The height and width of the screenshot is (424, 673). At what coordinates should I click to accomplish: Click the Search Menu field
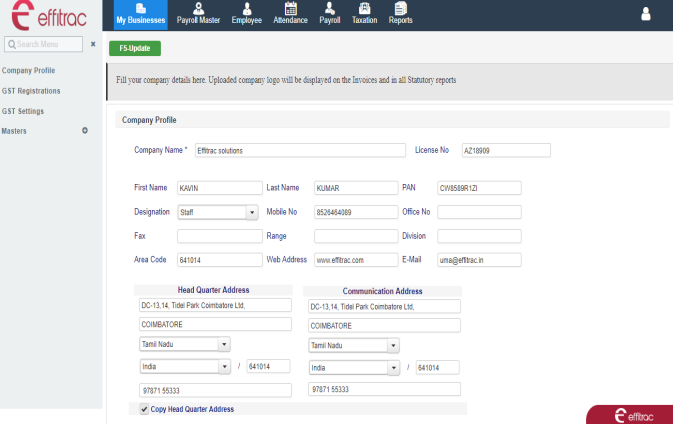click(45, 45)
